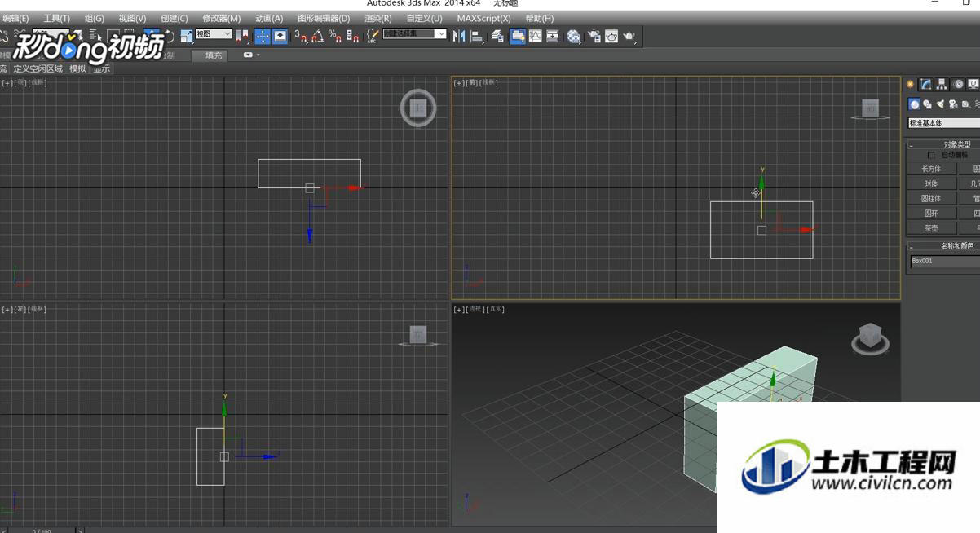Enable the 自动栅格 checkbox
This screenshot has width=980, height=533.
click(x=931, y=155)
